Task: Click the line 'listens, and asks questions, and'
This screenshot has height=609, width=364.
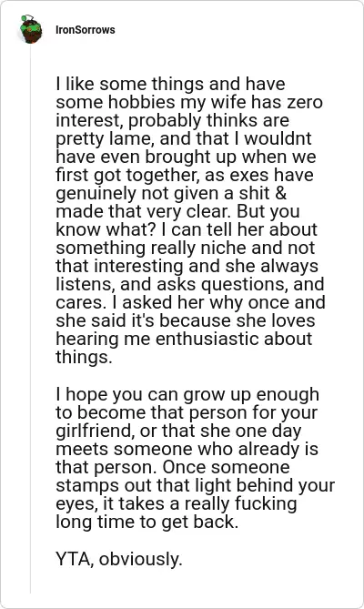Action: (190, 284)
